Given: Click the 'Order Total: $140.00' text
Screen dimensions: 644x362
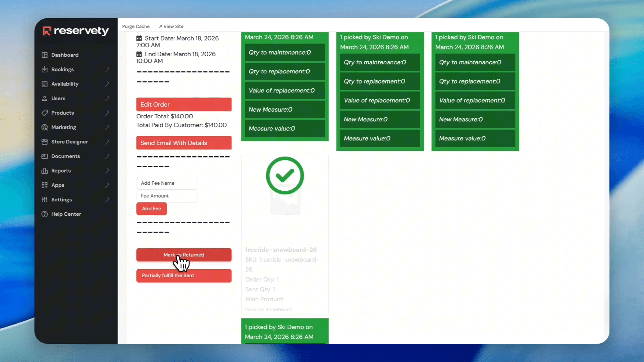Looking at the screenshot, I should (165, 116).
